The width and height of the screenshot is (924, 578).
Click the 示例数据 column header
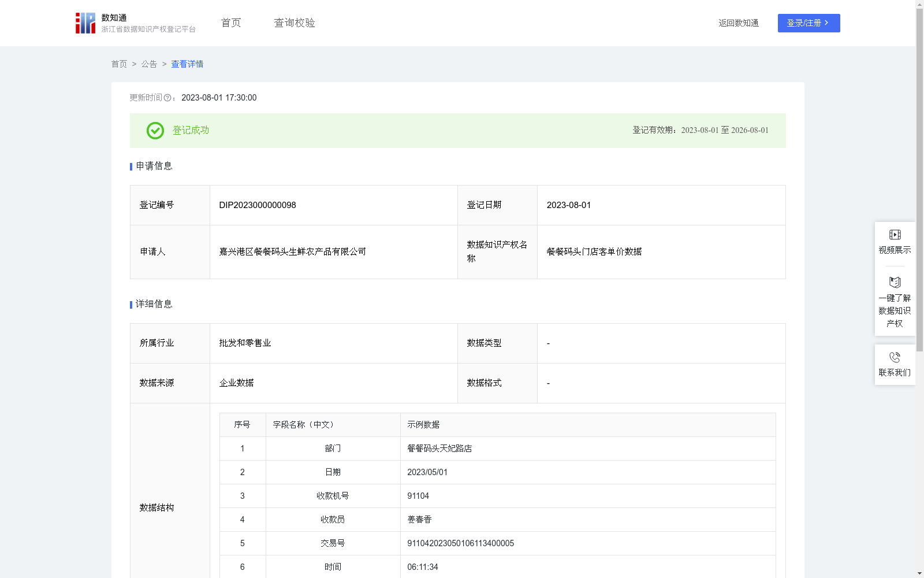tap(588, 425)
